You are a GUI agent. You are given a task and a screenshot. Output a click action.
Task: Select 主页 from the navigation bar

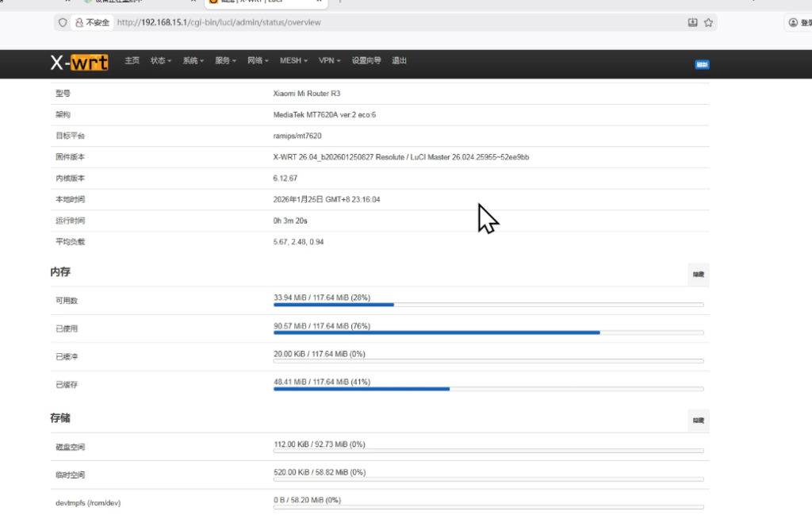pos(132,60)
